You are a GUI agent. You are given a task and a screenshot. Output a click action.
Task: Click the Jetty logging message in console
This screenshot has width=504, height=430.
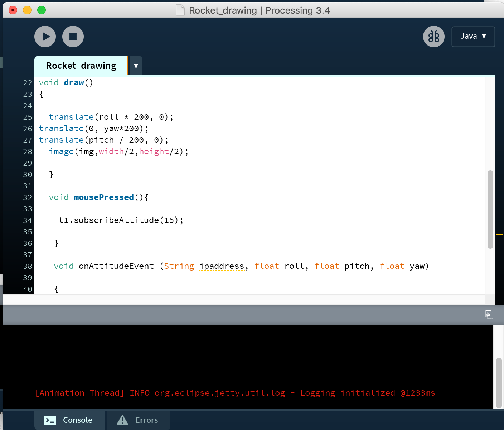235,393
